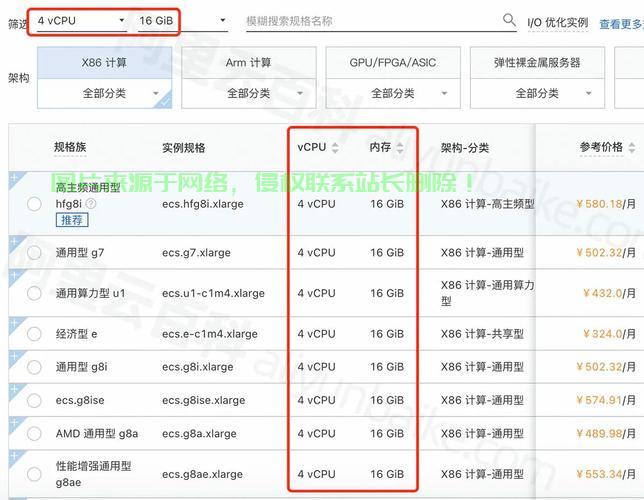Viewport: 644px width, 500px height.
Task: Select the 通用型 g8i radio button
Action: pos(34,366)
